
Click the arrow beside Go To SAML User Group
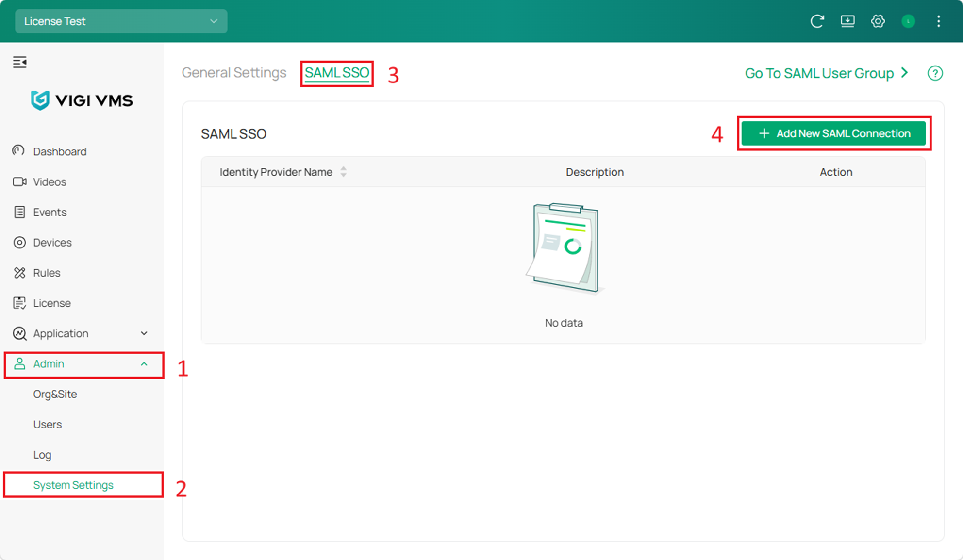904,73
